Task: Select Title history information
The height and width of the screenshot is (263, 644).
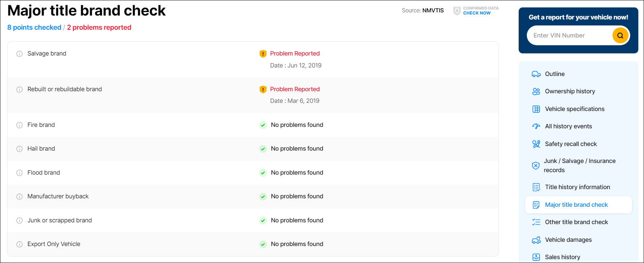Action: pyautogui.click(x=577, y=187)
